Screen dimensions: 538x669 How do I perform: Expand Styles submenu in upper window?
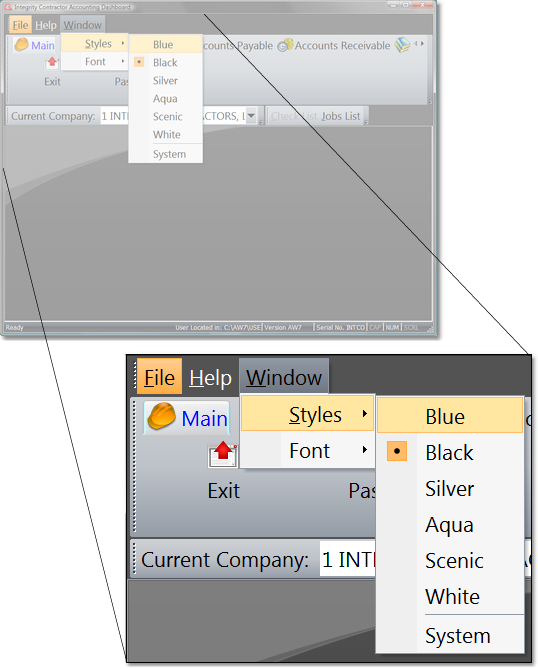point(95,44)
